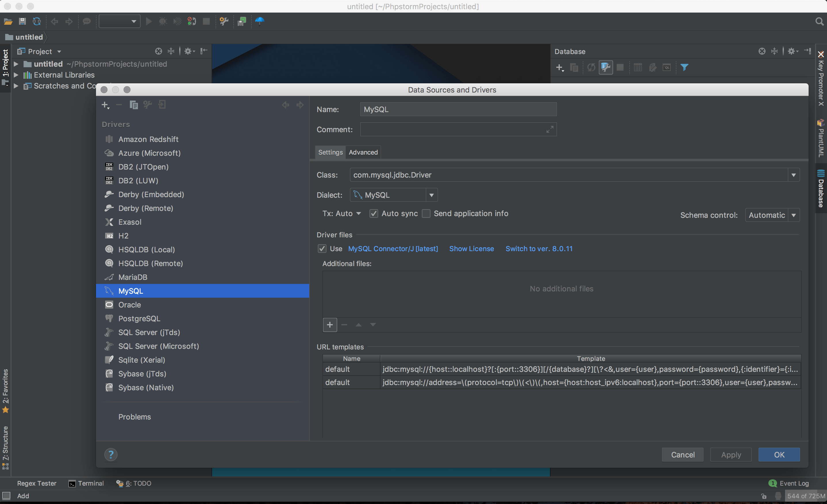
Task: Click the filter icon in Database panel
Action: [684, 68]
